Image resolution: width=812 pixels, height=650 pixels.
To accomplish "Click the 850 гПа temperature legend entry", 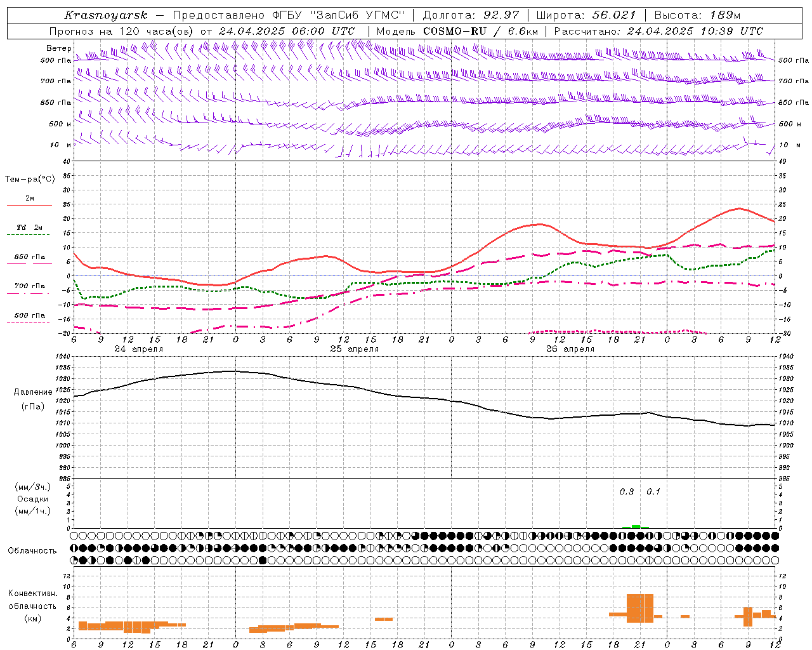I will point(30,257).
